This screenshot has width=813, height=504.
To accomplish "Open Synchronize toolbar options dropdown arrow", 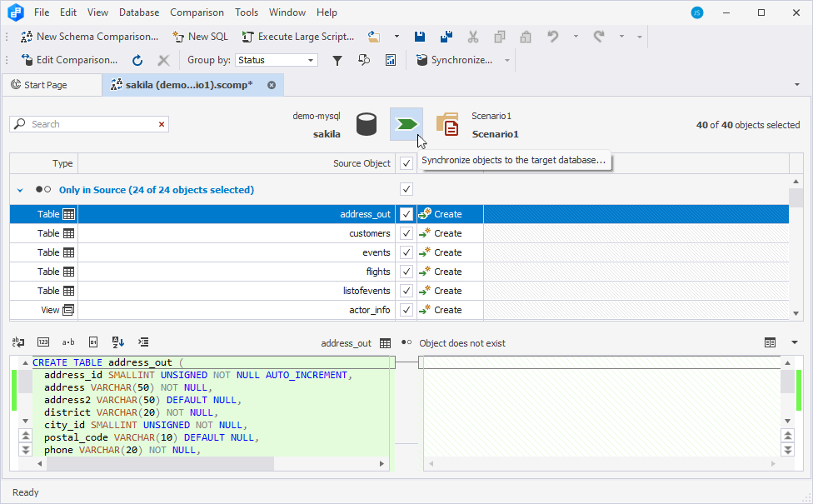I will (x=507, y=60).
